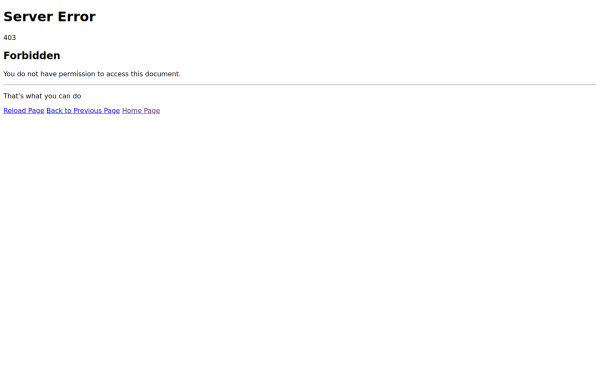Click the word "permission" in the message
600x375 pixels.
77,74
